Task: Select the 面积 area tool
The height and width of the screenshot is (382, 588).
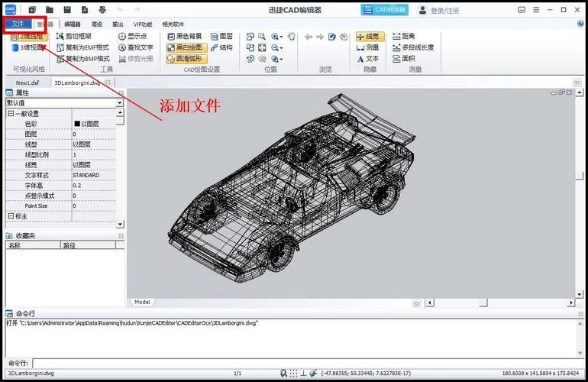Action: click(403, 59)
